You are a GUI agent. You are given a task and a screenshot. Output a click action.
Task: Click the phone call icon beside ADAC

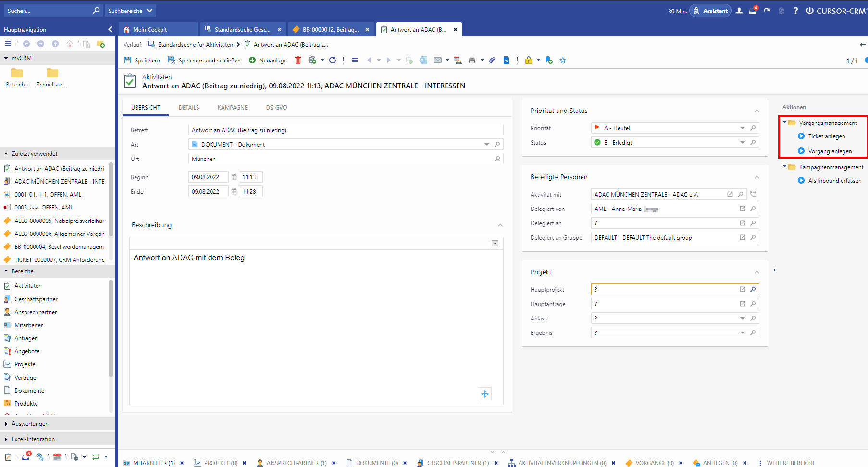(x=753, y=194)
